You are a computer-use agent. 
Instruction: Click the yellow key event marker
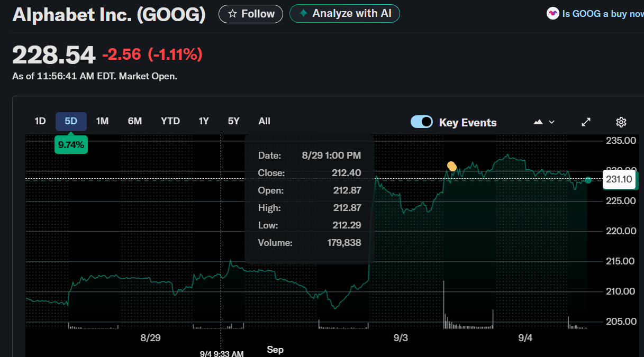click(452, 167)
